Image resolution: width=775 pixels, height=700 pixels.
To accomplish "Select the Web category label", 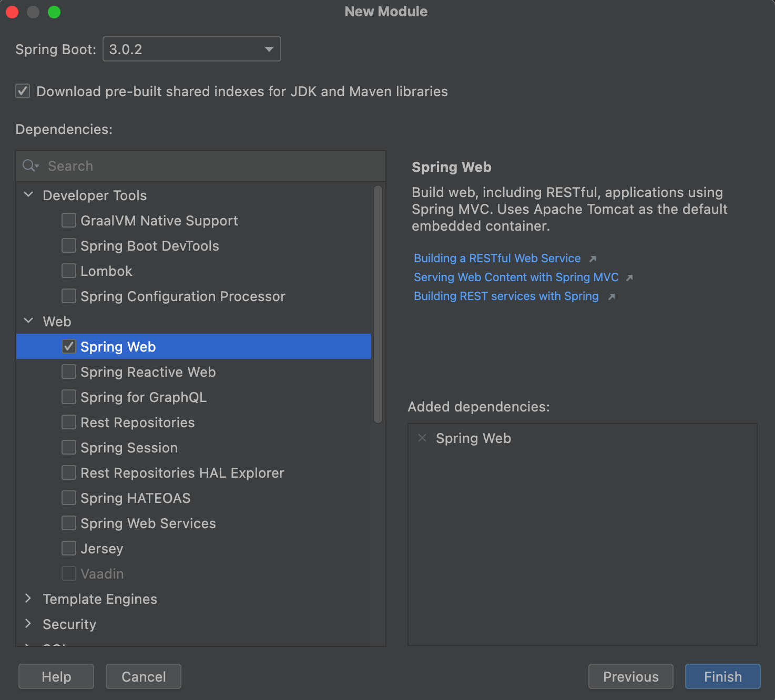I will coord(57,322).
